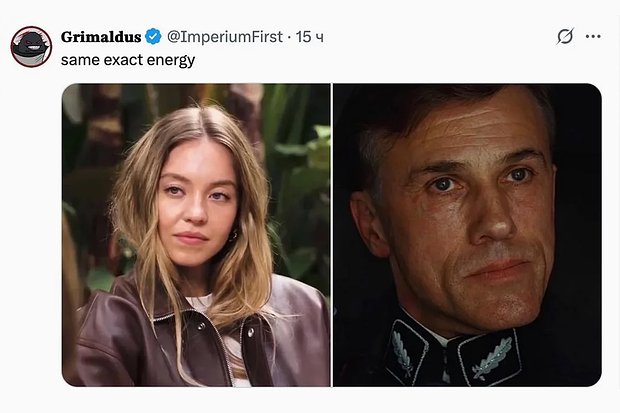Select the checkmark next to Grimaldus
This screenshot has height=413, width=620.
(153, 37)
